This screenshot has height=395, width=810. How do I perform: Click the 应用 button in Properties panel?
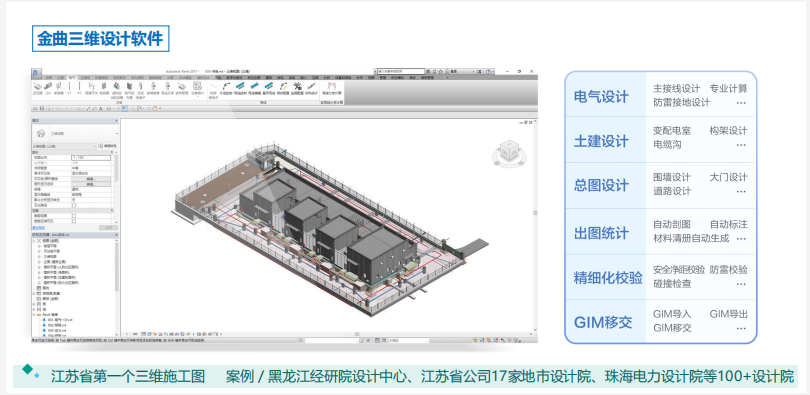pyautogui.click(x=108, y=228)
